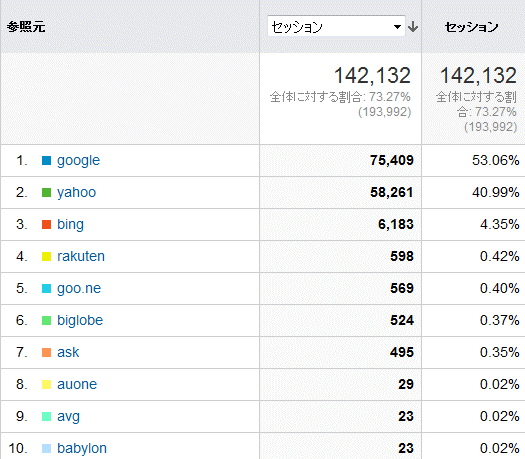Image resolution: width=525 pixels, height=459 pixels.
Task: Open the ask source link
Action: coord(68,352)
